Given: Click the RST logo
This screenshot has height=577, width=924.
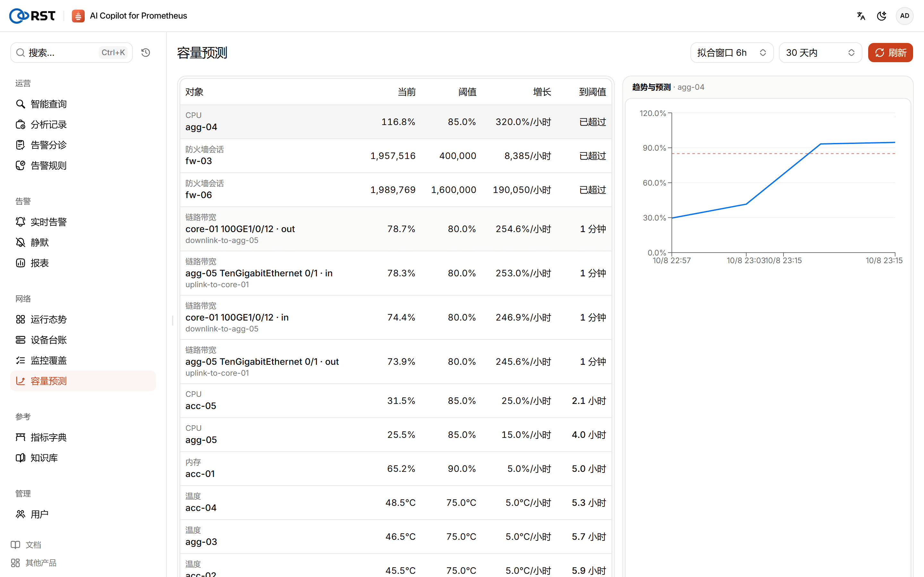Looking at the screenshot, I should tap(32, 16).
